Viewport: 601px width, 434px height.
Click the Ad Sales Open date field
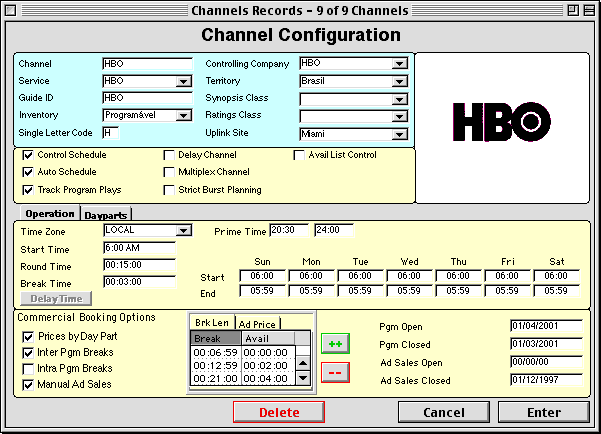(547, 362)
